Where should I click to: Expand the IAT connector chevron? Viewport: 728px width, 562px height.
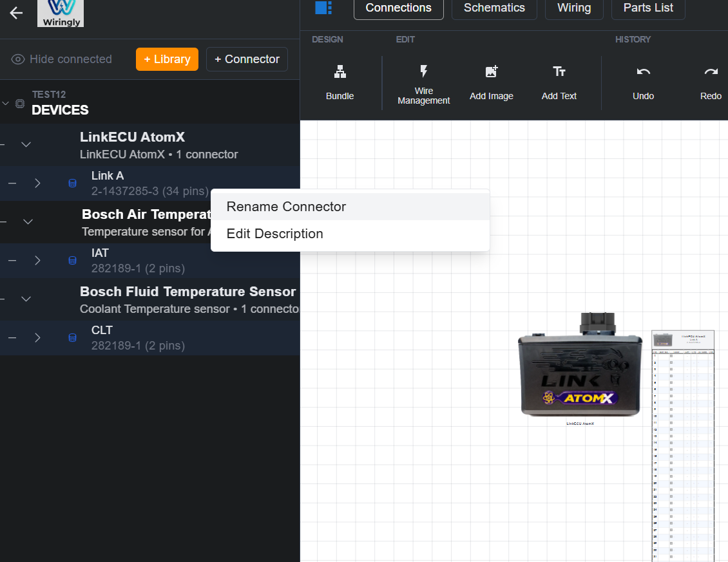(x=37, y=260)
